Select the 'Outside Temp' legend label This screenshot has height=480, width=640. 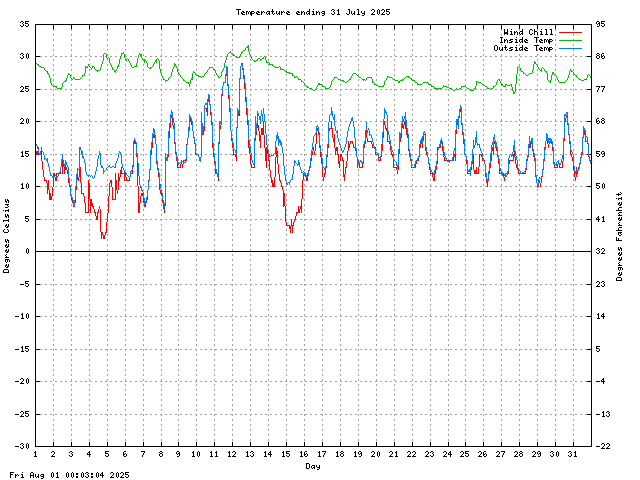tap(523, 48)
